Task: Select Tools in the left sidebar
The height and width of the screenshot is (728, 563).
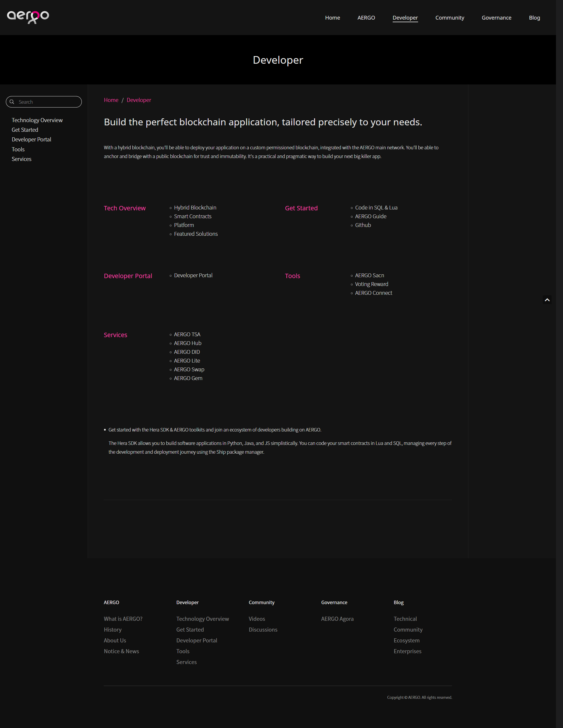Action: click(x=18, y=149)
